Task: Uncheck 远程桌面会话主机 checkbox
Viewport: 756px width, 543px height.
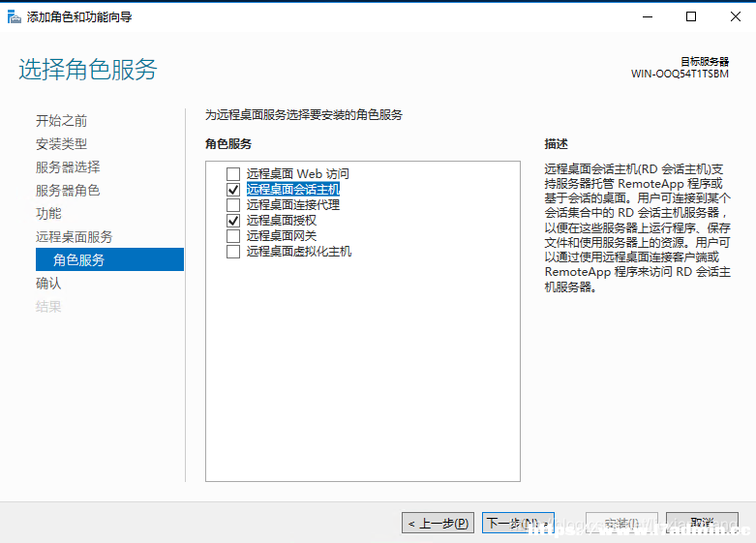Action: [x=233, y=190]
